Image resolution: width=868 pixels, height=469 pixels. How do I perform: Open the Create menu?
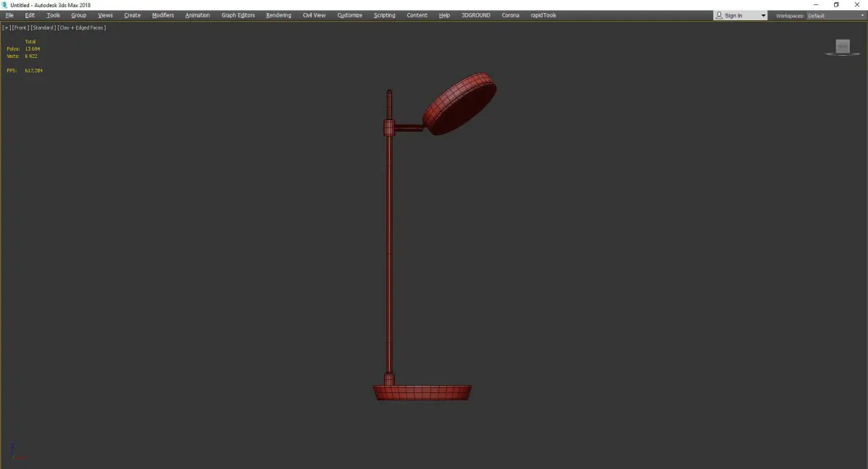[132, 15]
